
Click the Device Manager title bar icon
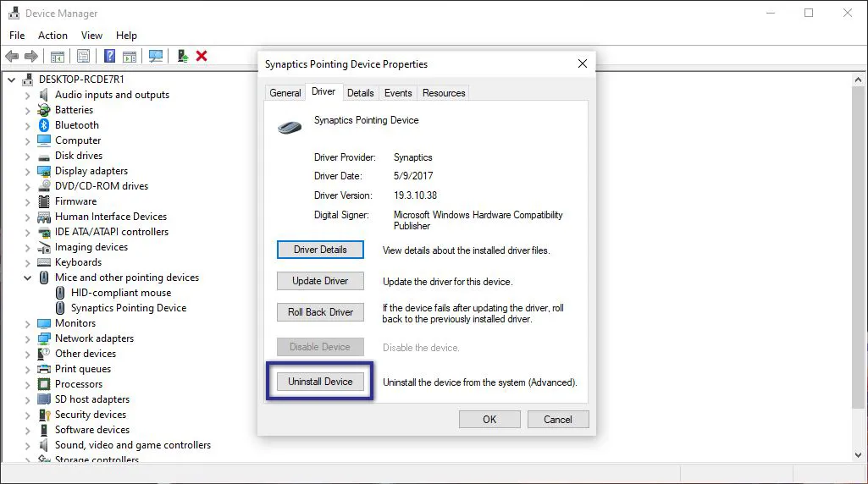click(14, 13)
